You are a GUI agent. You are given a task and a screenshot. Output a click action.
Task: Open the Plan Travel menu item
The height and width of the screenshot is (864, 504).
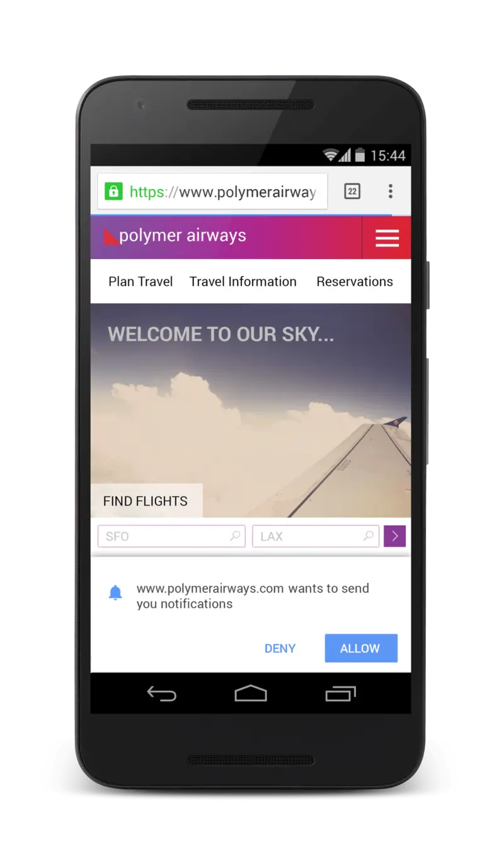140,282
